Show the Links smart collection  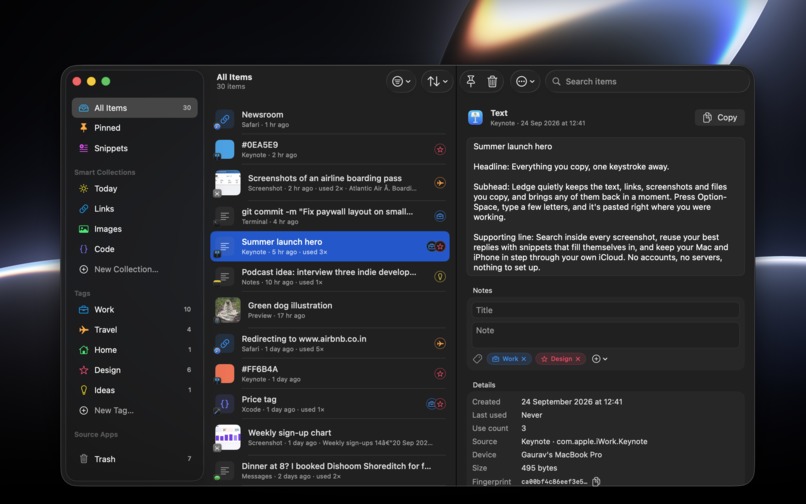point(135,208)
